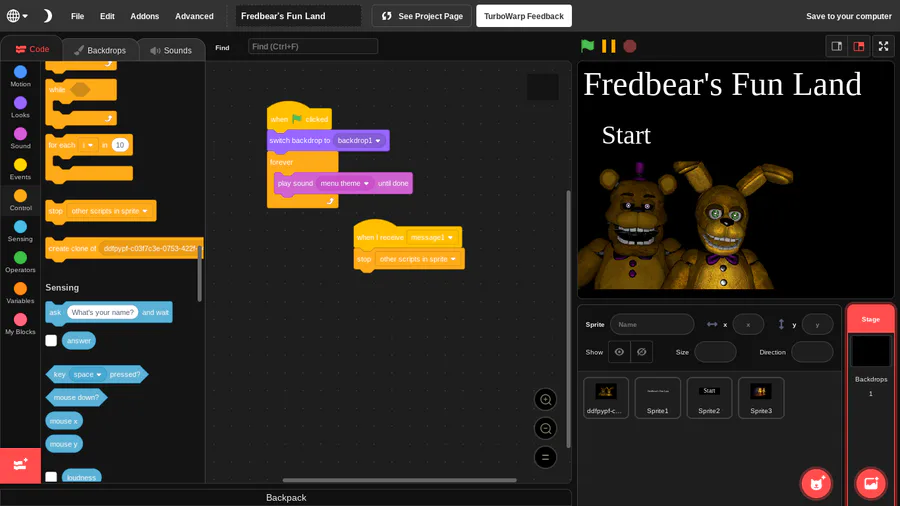The height and width of the screenshot is (506, 900).
Task: Select the Control block category
Action: pyautogui.click(x=20, y=200)
